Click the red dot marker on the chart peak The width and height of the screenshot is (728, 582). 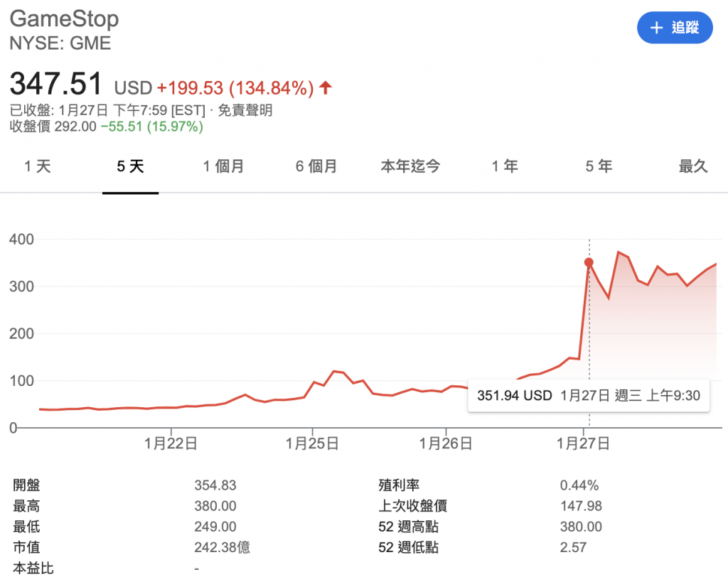point(589,262)
